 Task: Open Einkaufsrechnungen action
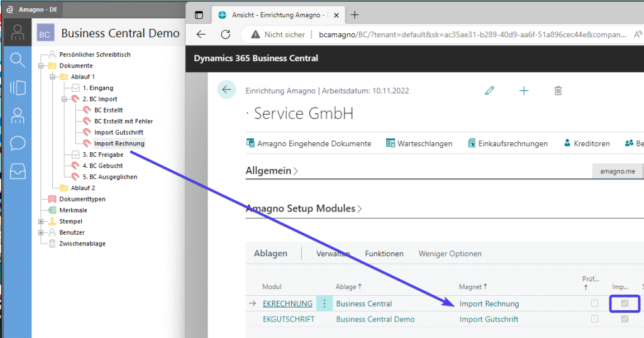pyautogui.click(x=508, y=144)
